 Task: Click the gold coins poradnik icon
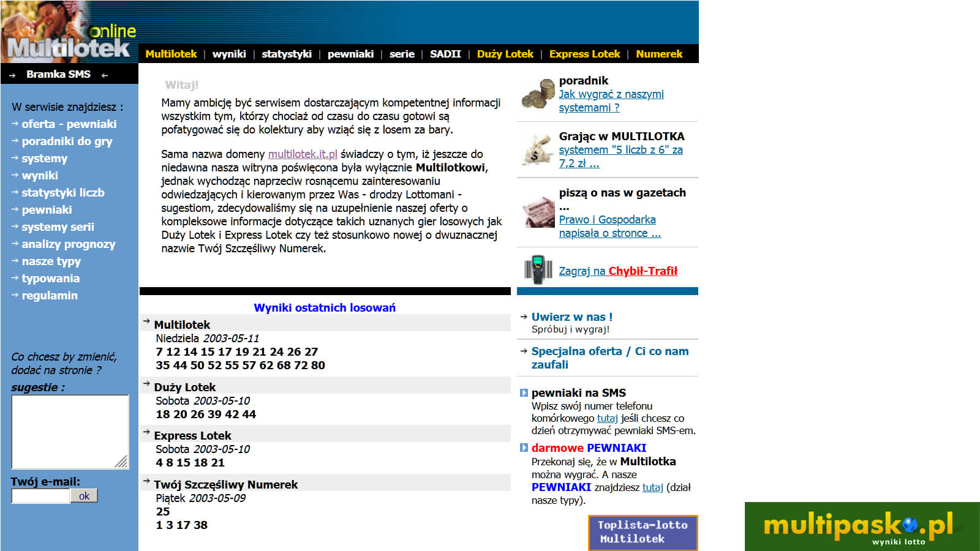(x=537, y=94)
